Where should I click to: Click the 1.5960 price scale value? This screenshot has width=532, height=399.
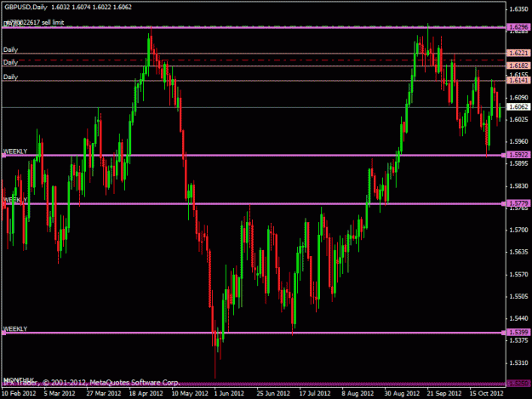tap(518, 141)
